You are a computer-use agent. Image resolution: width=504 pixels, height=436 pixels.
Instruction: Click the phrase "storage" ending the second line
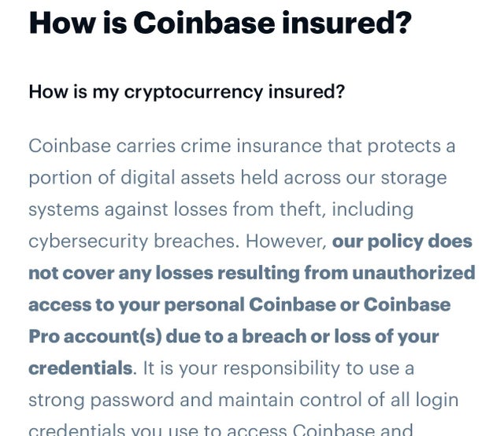(x=414, y=179)
